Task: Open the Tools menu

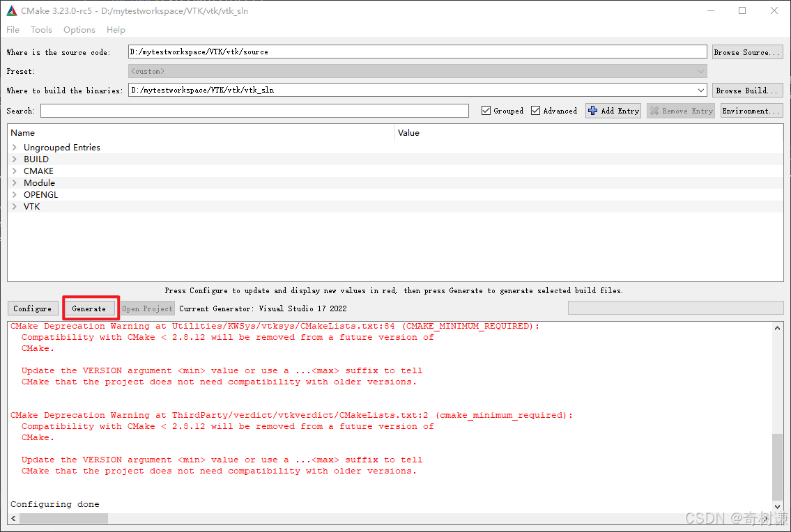Action: point(41,30)
